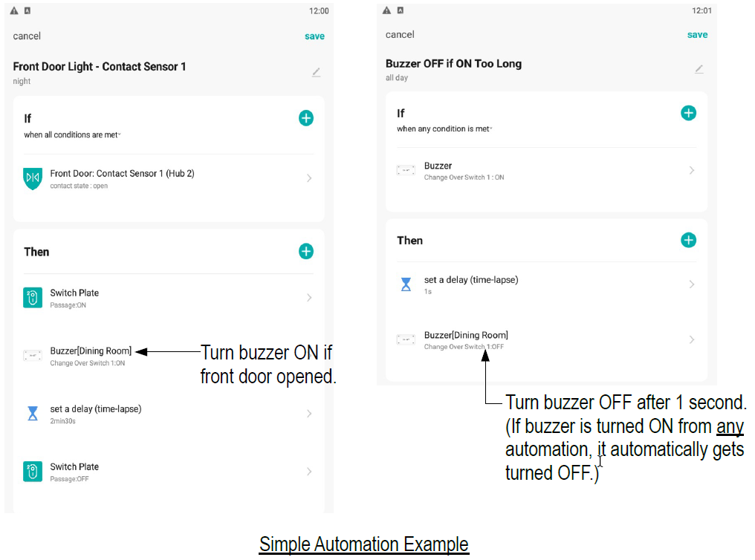Expand the 1s delay row chevron
755x560 pixels.
[x=691, y=284]
